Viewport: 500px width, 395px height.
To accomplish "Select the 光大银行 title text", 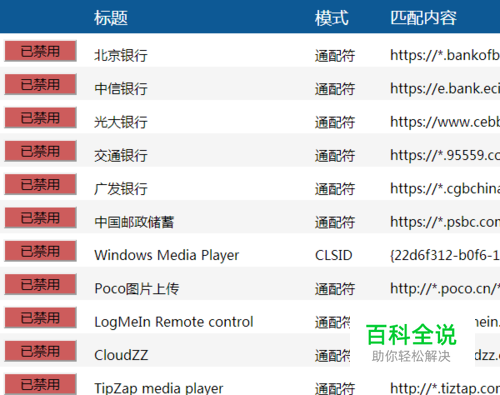I will tap(121, 122).
